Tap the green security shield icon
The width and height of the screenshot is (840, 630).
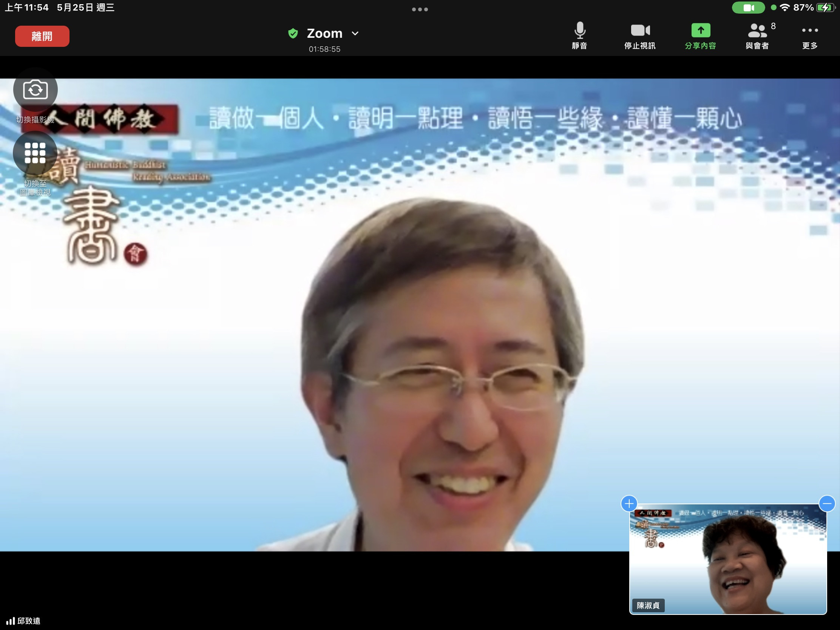coord(293,33)
